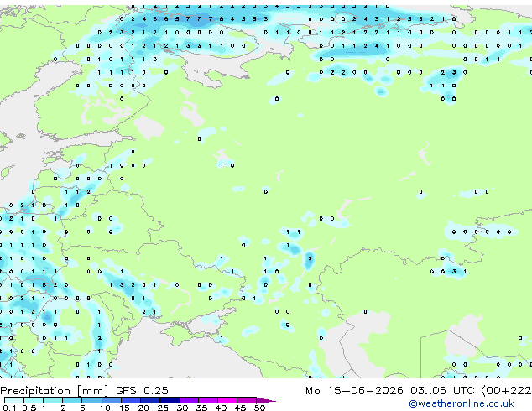The width and height of the screenshot is (532, 411).
Task: Click the 45–50 mm legend color box
Action: coord(247,400)
